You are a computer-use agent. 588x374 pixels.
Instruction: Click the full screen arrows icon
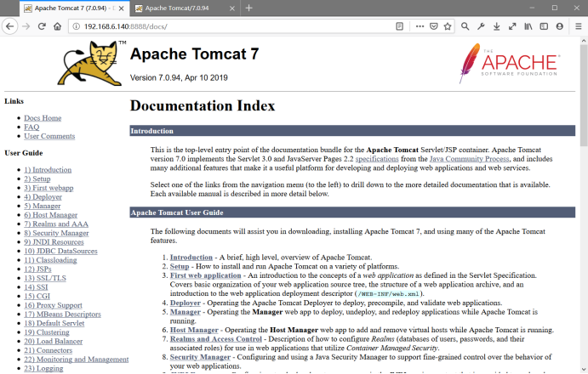click(512, 26)
